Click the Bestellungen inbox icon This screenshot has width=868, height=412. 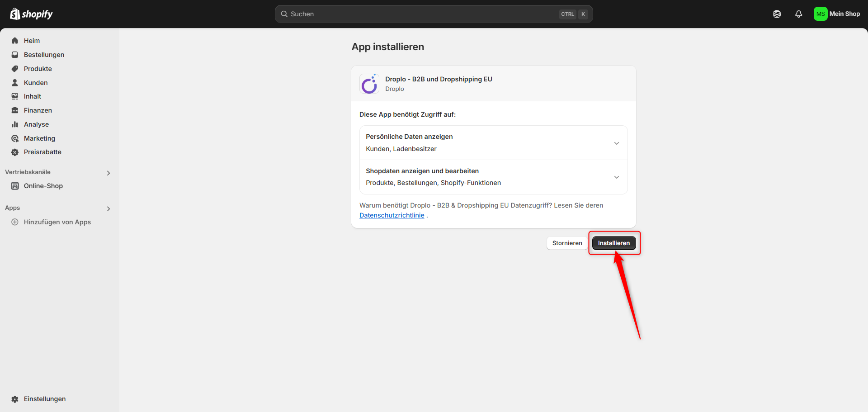15,55
